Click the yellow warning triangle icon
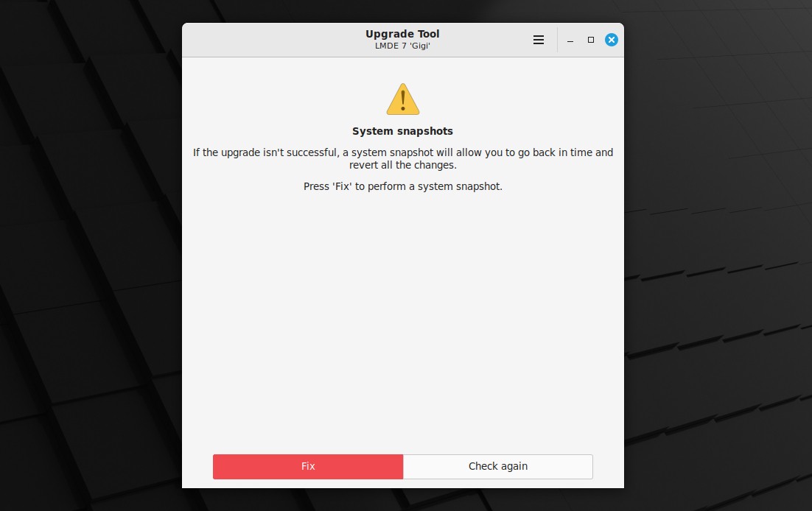 (x=403, y=99)
